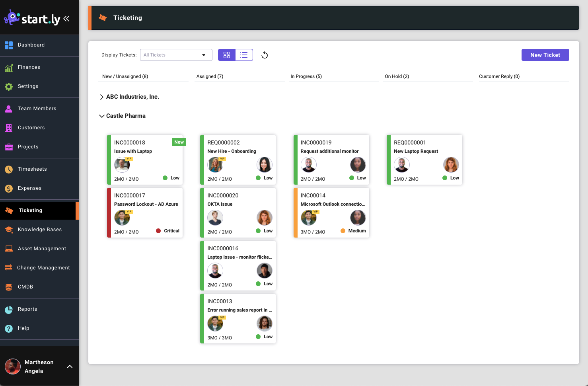The image size is (588, 386).
Task: Open the CMDB database icon
Action: click(x=9, y=287)
